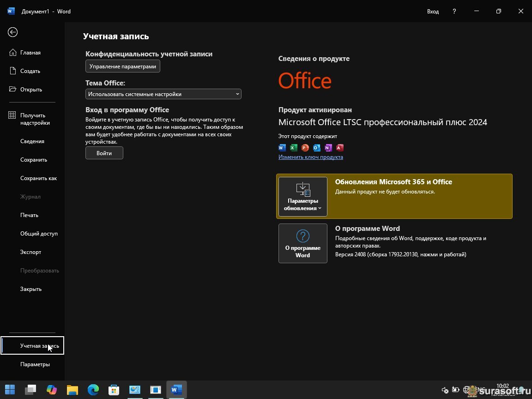Screen dimensions: 532x399
Task: Click the О программе Word button
Action: 302,243
